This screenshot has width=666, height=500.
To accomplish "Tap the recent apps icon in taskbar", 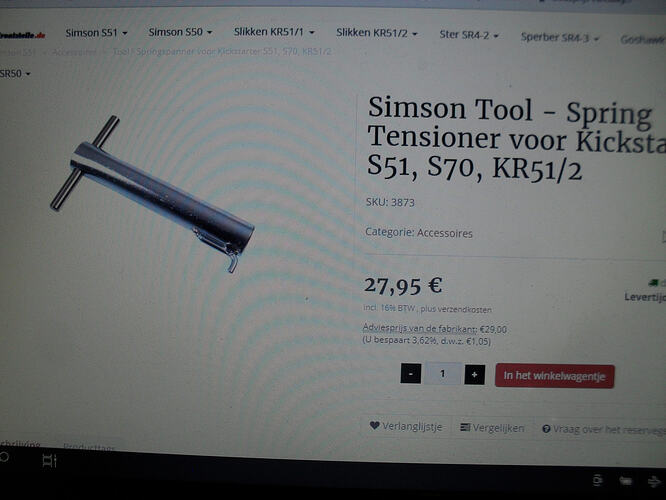I will (49, 460).
